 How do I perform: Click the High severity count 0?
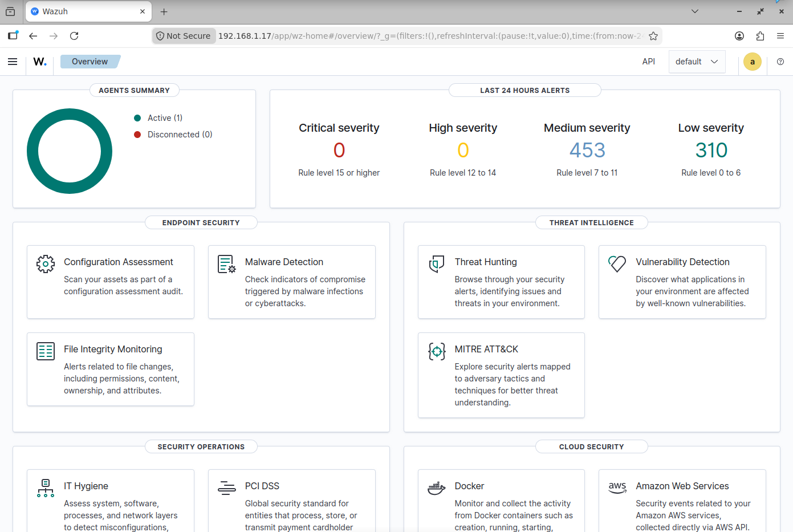click(463, 151)
